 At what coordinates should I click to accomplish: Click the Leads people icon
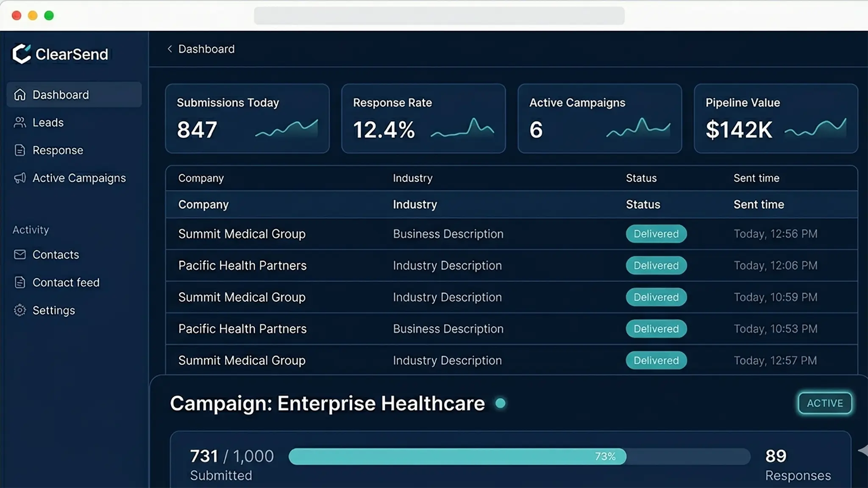click(20, 122)
